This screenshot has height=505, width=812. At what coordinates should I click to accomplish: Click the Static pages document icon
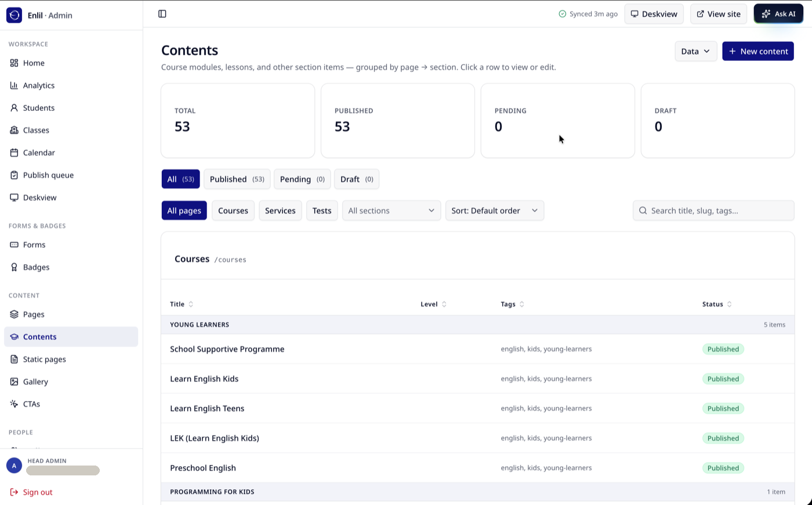click(14, 359)
